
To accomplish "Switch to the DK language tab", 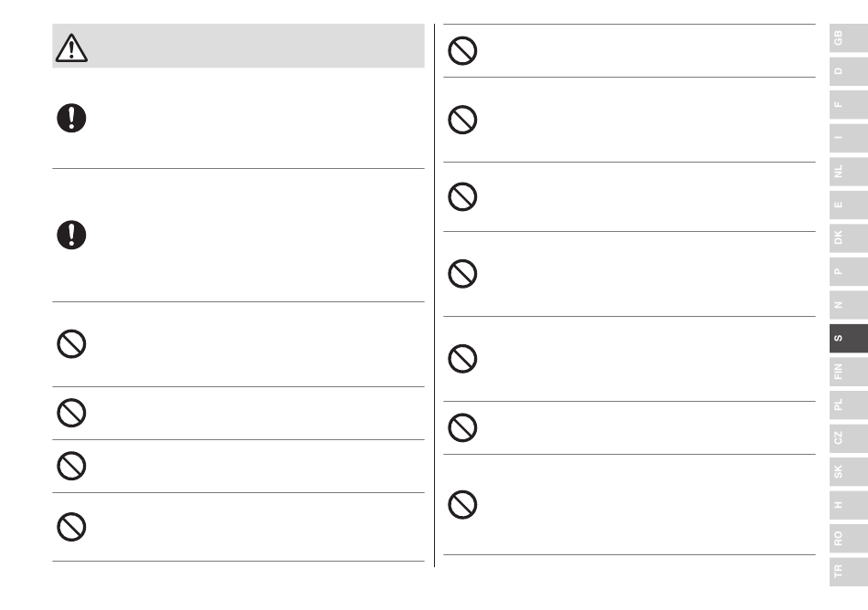I will coord(849,238).
